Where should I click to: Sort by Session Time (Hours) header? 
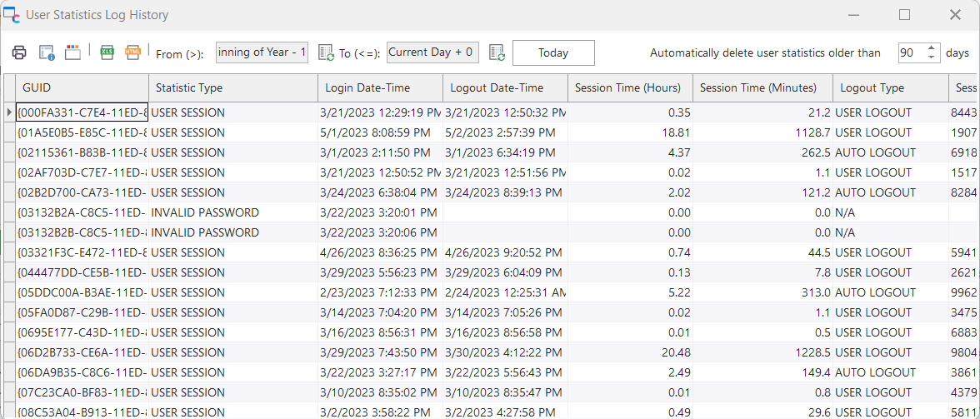point(628,87)
